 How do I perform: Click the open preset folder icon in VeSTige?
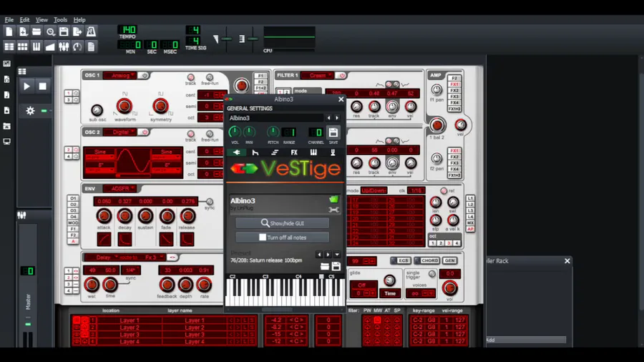324,266
